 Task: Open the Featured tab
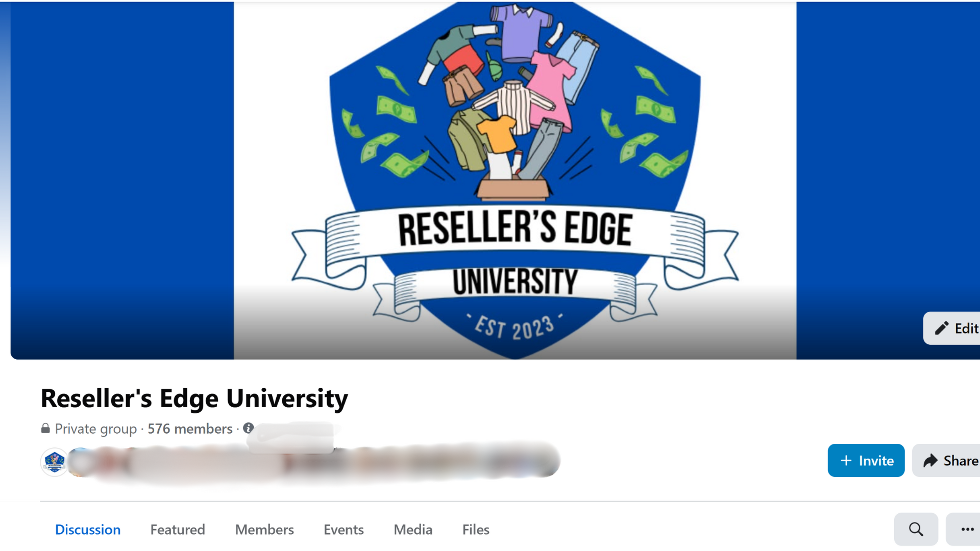[x=178, y=530]
